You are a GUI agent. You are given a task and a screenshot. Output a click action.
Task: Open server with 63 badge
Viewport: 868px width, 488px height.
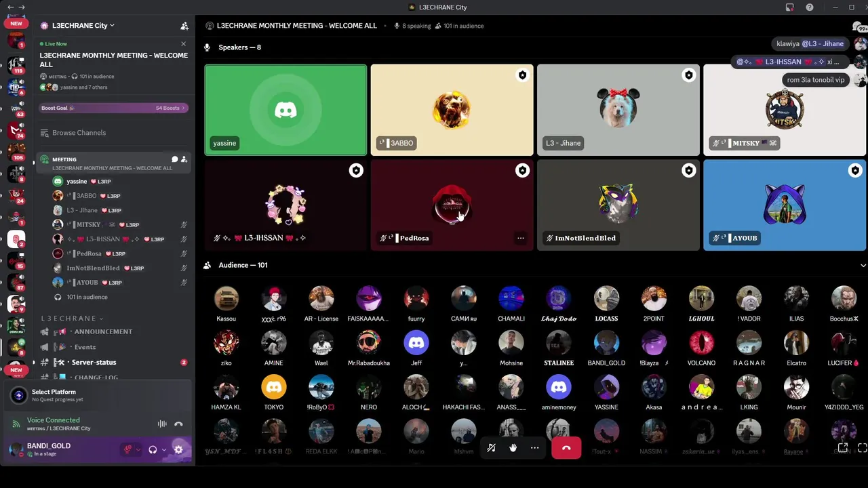pos(16,108)
